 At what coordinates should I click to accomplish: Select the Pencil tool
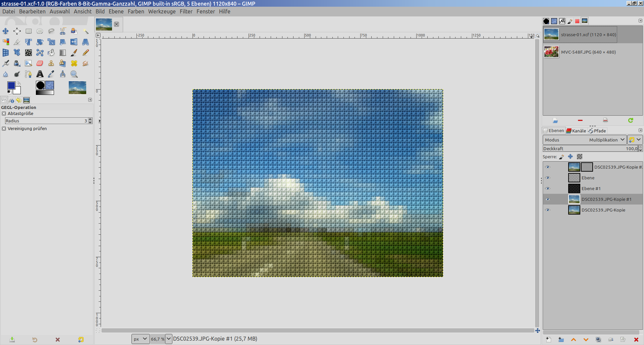[86, 53]
